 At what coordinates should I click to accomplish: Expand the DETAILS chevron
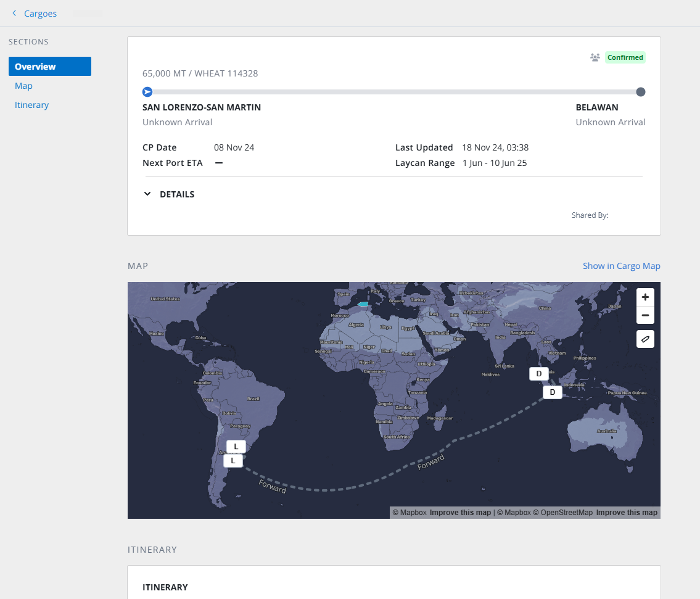coord(147,194)
